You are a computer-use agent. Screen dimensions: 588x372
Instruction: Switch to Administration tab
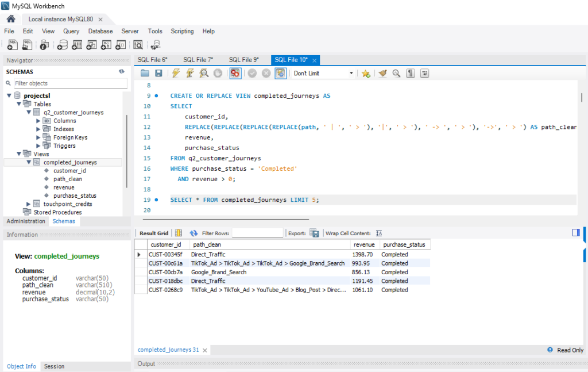coord(26,221)
